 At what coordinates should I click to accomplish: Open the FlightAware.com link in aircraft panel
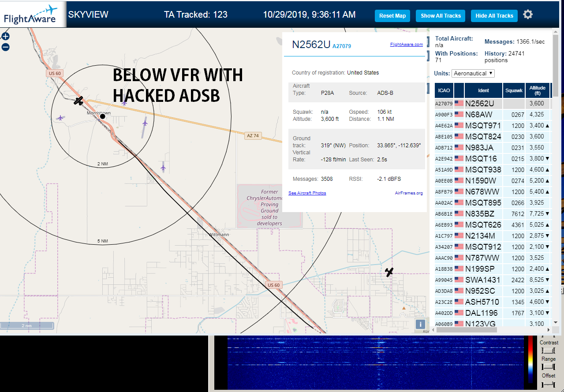coord(406,45)
